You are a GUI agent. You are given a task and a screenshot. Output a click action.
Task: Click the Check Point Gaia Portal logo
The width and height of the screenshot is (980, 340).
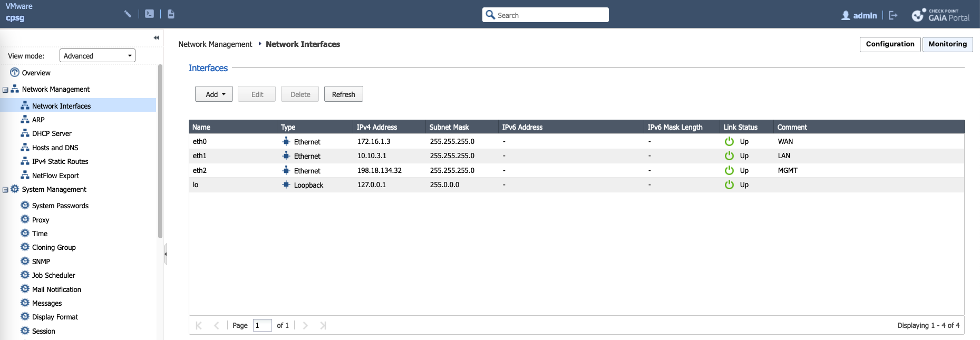coord(941,15)
